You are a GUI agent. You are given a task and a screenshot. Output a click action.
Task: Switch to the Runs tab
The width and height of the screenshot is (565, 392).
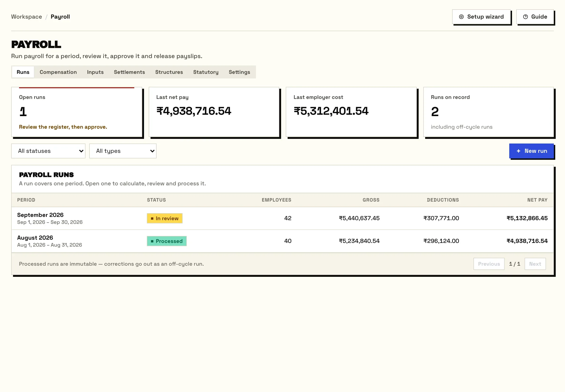[x=23, y=72]
